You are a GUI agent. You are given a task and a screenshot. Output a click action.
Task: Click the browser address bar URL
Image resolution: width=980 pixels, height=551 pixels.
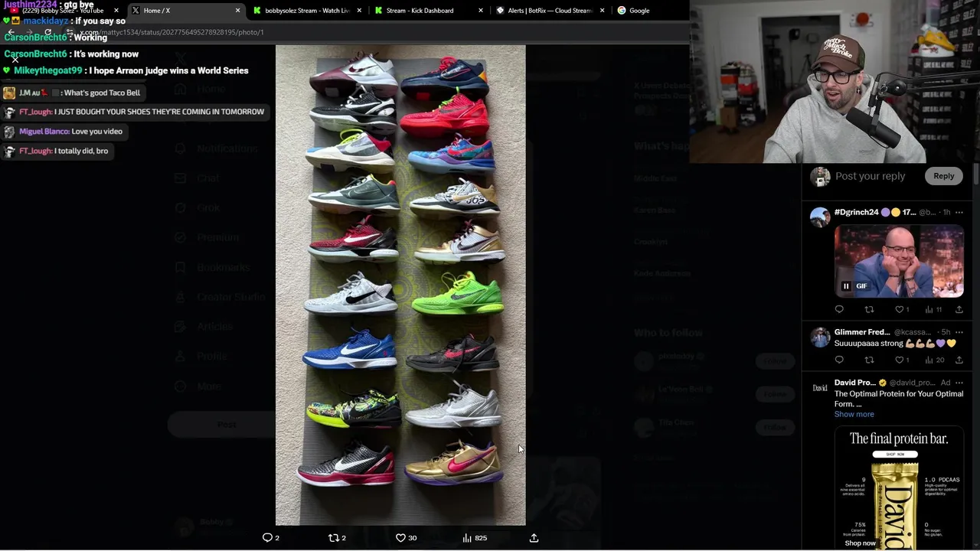click(x=172, y=32)
